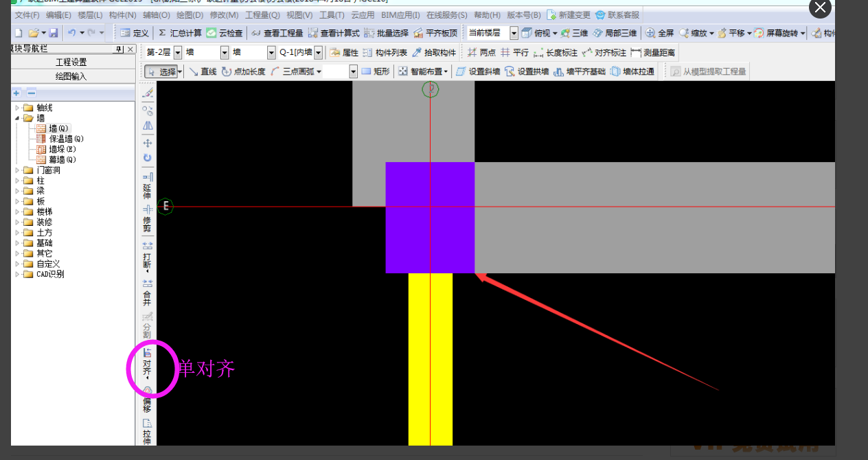Open the 编辑(E) menu

58,14
